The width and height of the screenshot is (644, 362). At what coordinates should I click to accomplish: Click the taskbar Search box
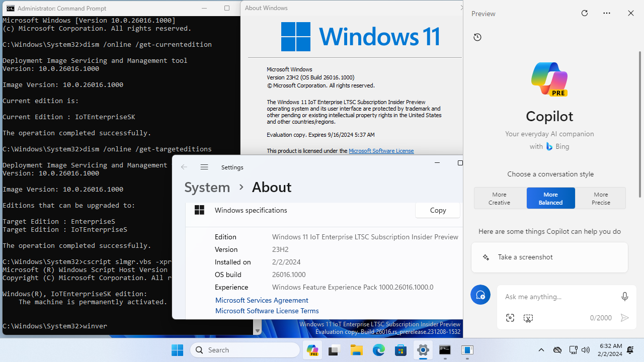tap(246, 350)
